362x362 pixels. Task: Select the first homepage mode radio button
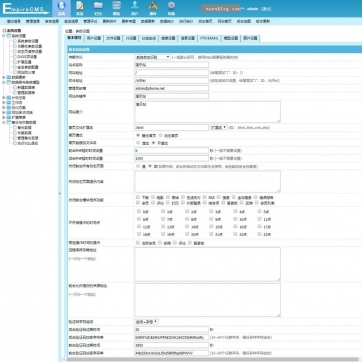pyautogui.click(x=138, y=135)
